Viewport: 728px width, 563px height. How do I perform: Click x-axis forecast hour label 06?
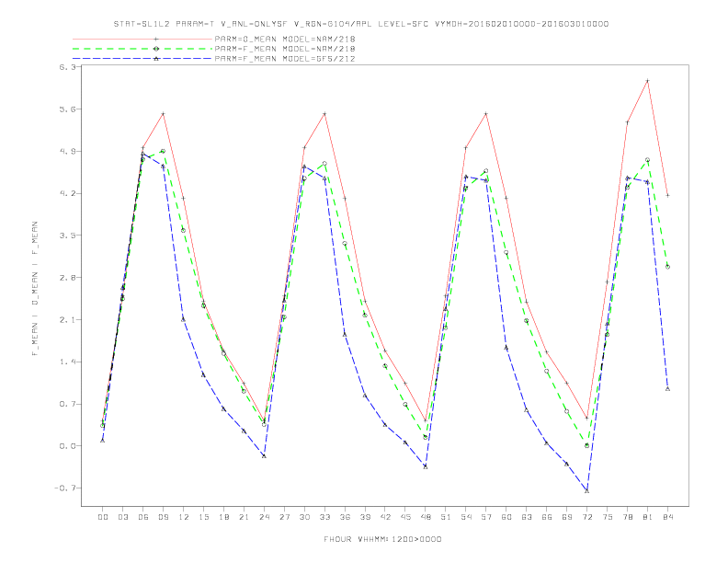[x=143, y=517]
